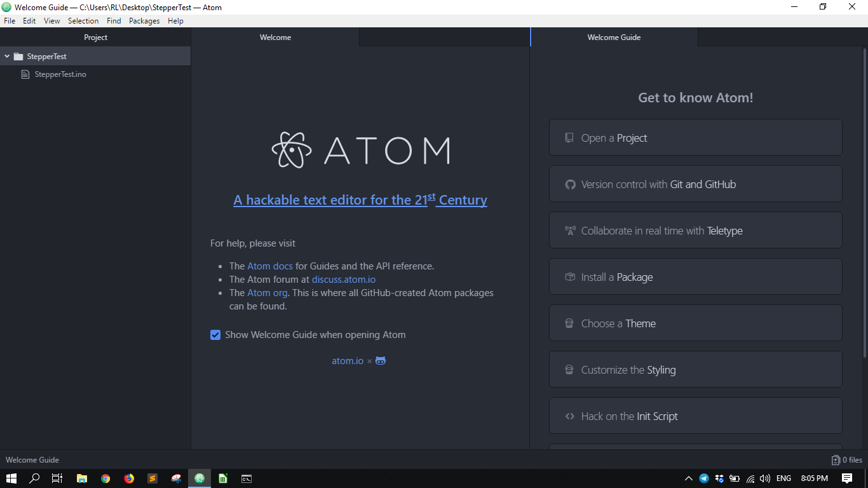
Task: Open the Find menu
Action: tap(114, 21)
